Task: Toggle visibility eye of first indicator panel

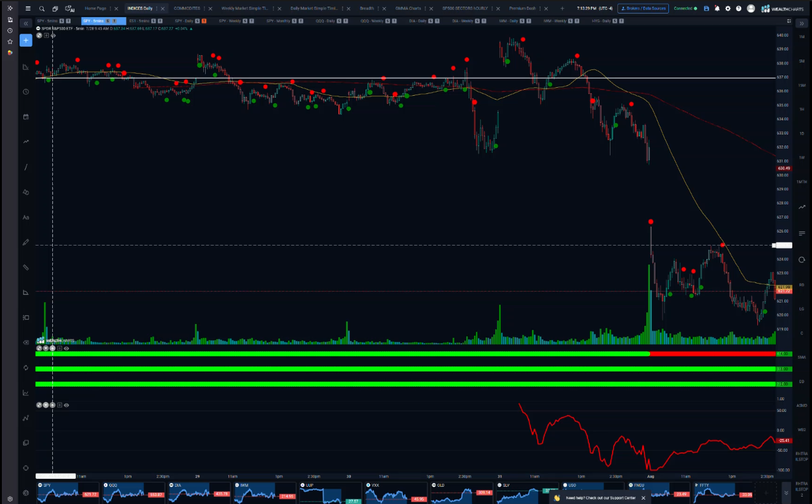Action: click(x=66, y=348)
